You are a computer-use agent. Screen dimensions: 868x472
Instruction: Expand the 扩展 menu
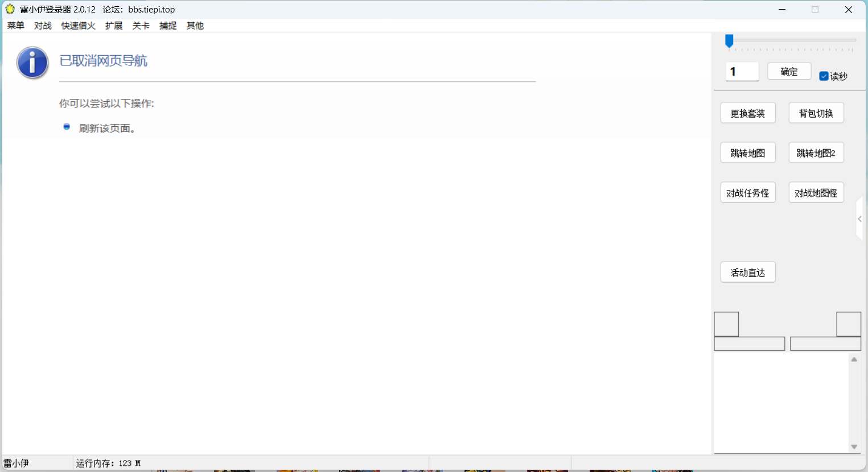pos(114,26)
